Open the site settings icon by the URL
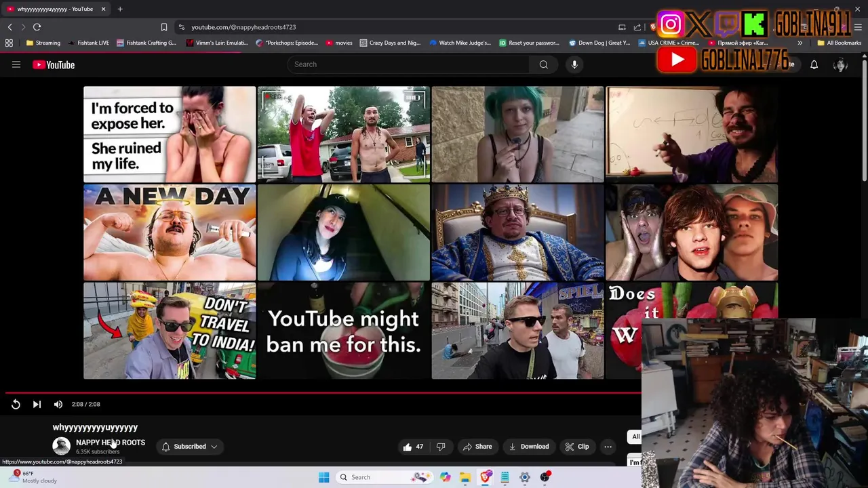868x488 pixels. click(181, 27)
